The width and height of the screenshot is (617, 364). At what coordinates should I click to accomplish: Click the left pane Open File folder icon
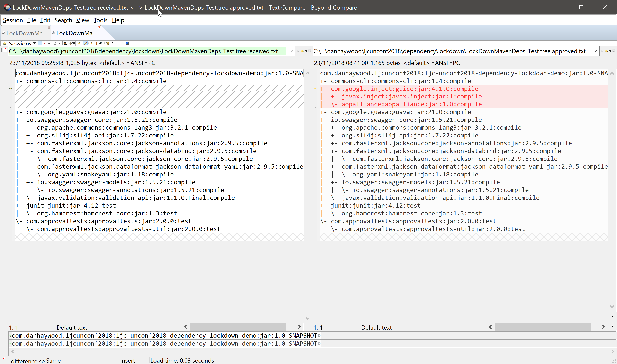pyautogui.click(x=302, y=51)
